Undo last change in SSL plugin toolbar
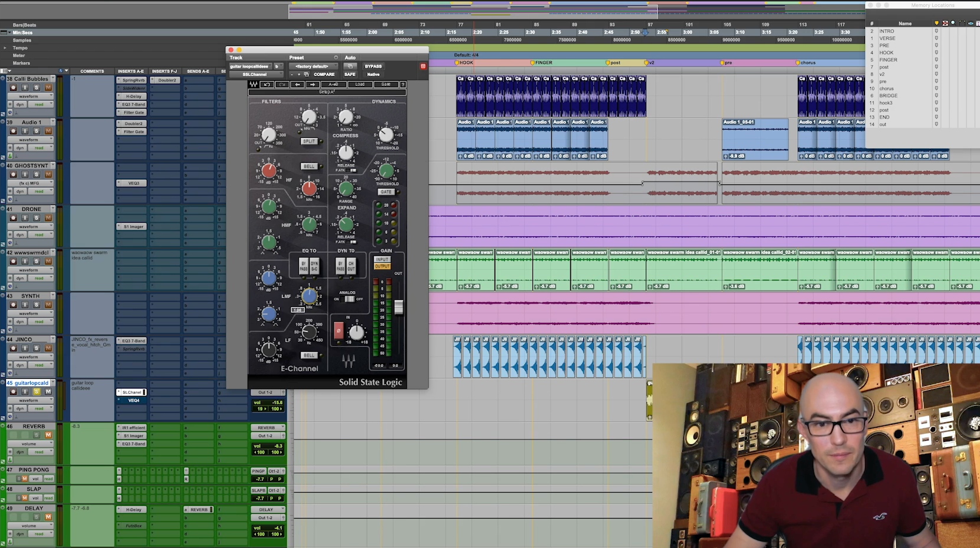Viewport: 980px width, 548px height. point(267,84)
